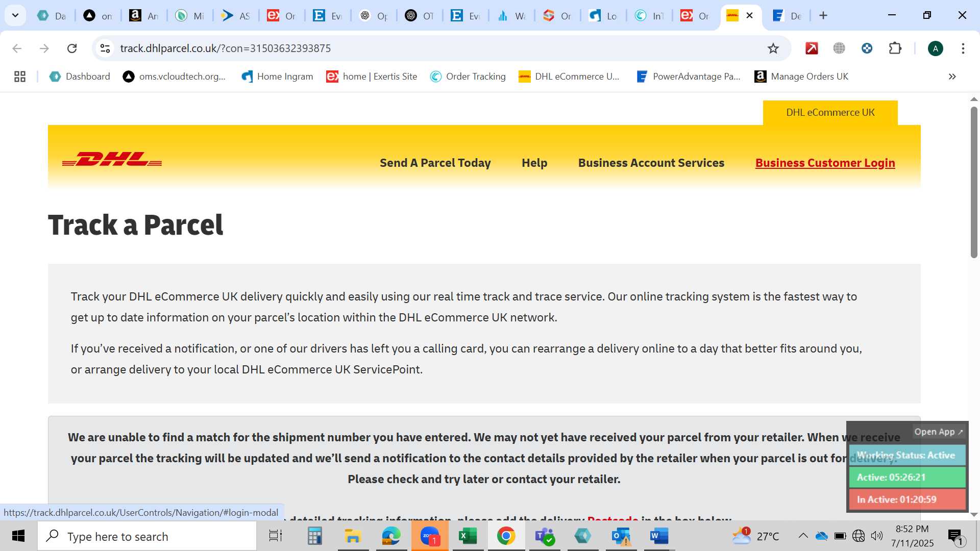Open File Explorer from taskbar
The height and width of the screenshot is (551, 980).
(x=353, y=536)
